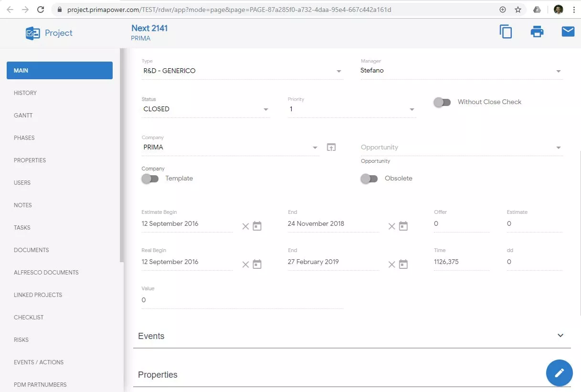Open the Company dropdown PRIMA
Image resolution: width=581 pixels, height=392 pixels.
[231, 147]
